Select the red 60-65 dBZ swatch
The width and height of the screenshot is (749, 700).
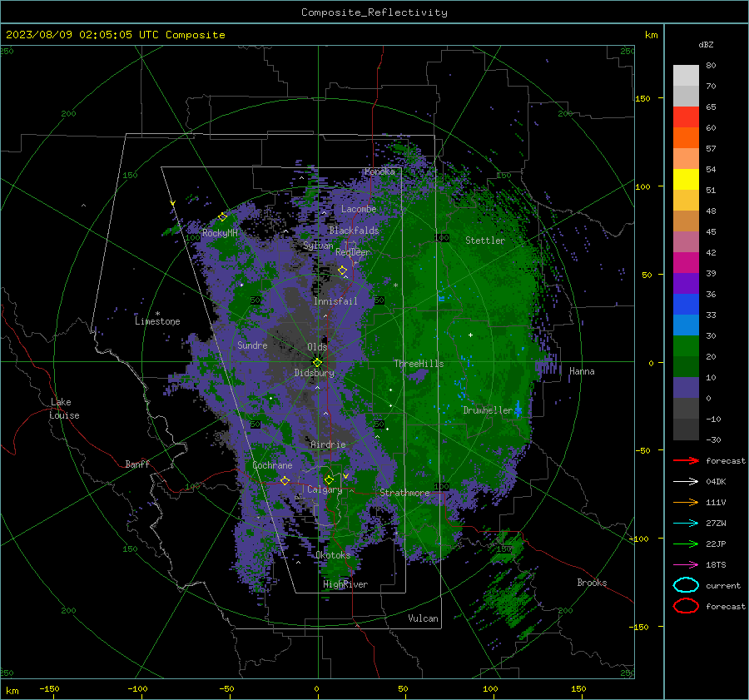[x=686, y=117]
